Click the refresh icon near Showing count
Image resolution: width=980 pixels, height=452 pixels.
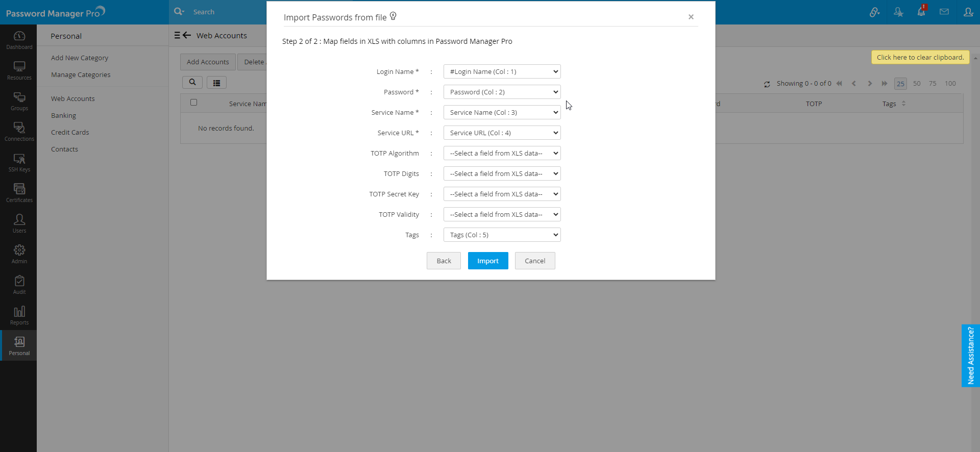click(767, 84)
